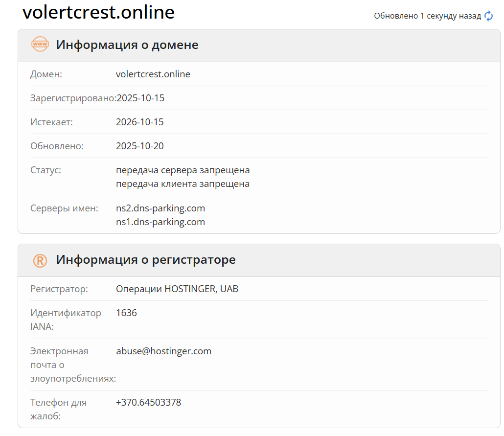
Task: Click the +370.64503378 abuse phone number
Action: (x=148, y=402)
